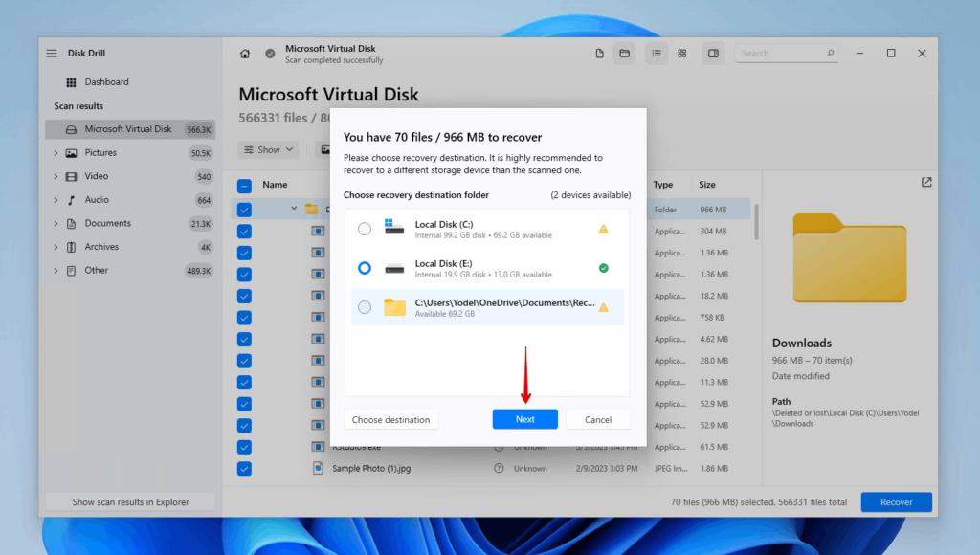Uncheck Sample Photo (1).jpg in the list
The height and width of the screenshot is (555, 980).
tap(244, 468)
